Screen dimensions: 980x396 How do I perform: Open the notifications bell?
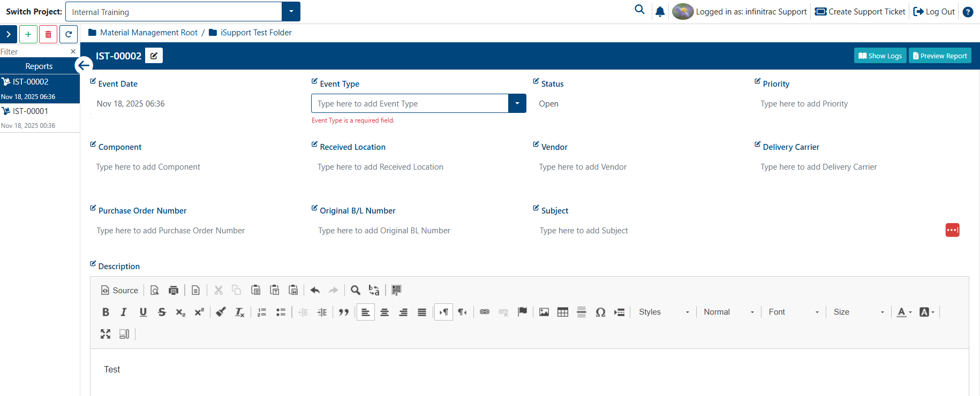point(660,11)
